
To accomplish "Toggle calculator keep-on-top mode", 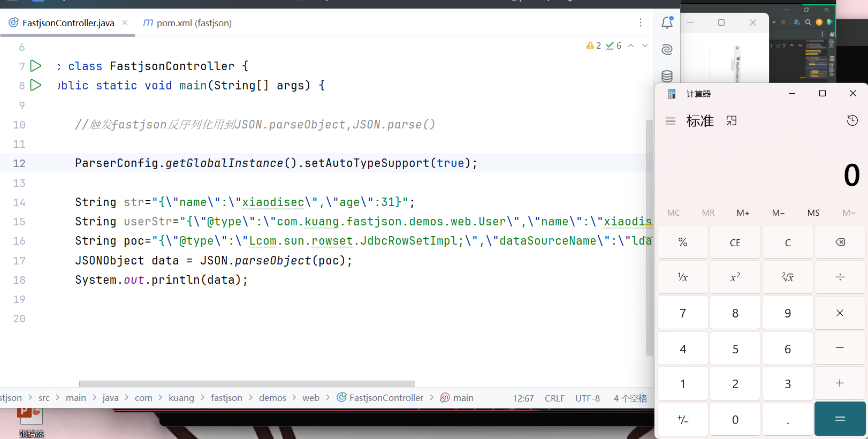I will point(732,121).
